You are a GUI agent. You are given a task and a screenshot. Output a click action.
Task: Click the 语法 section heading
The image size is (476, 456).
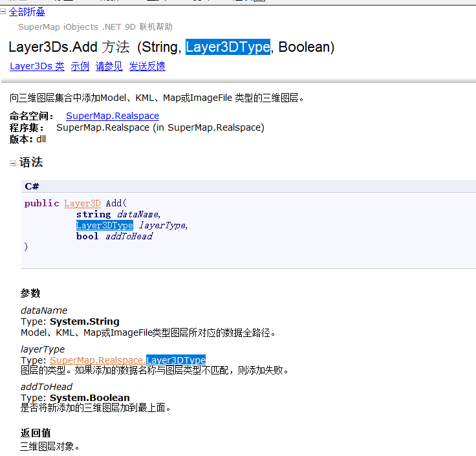pos(31,163)
